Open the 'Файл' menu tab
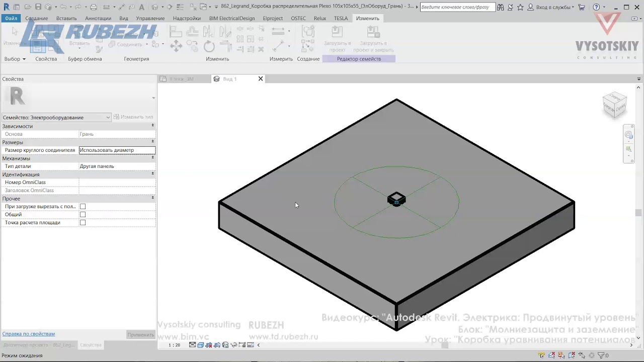The width and height of the screenshot is (644, 362). pos(11,18)
